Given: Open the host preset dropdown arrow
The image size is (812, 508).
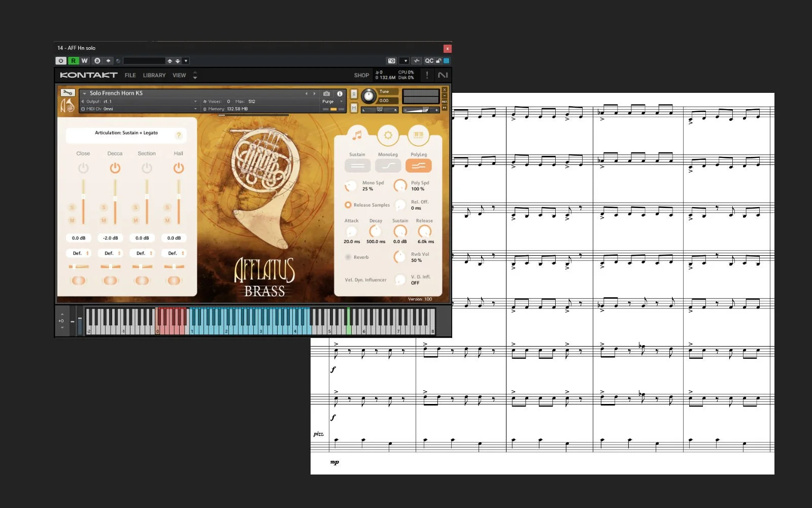Looking at the screenshot, I should tap(186, 61).
